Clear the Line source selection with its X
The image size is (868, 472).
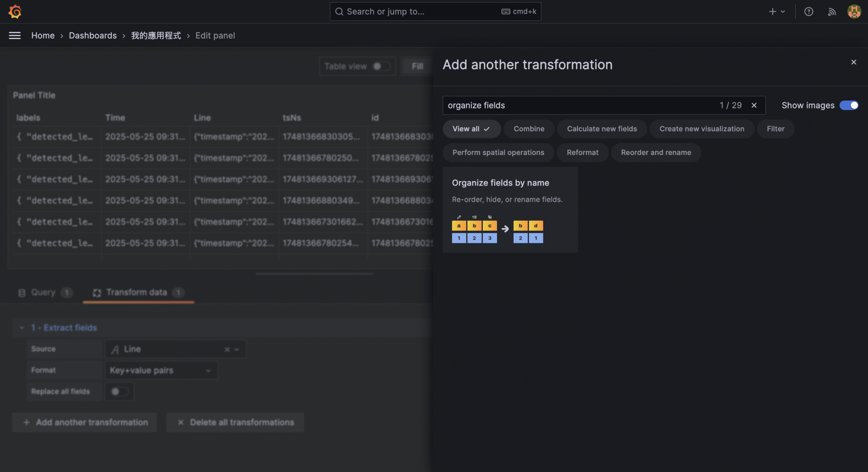(227, 349)
